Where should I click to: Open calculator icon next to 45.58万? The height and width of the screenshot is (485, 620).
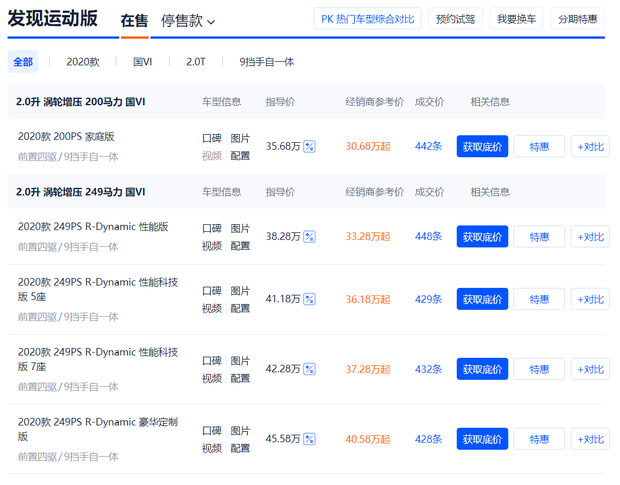click(x=310, y=439)
